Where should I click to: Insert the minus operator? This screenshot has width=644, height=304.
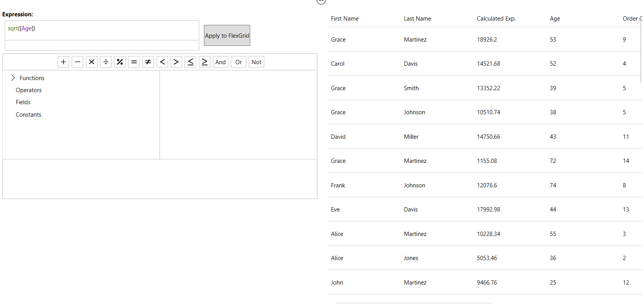tap(77, 62)
